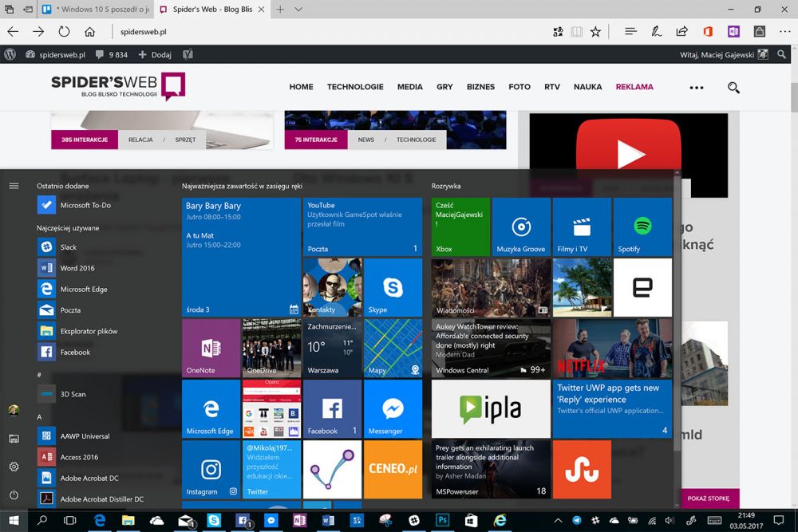Open the Netflix tile
This screenshot has width=798, height=532.
pos(612,348)
